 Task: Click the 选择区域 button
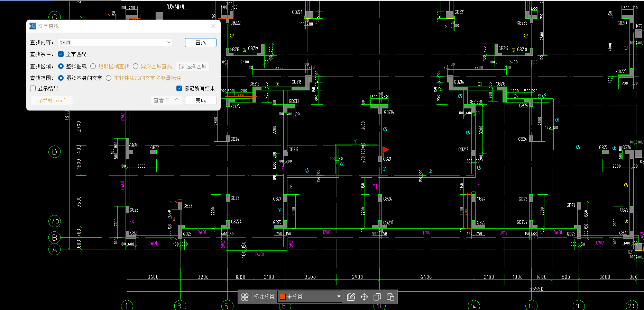pyautogui.click(x=193, y=66)
